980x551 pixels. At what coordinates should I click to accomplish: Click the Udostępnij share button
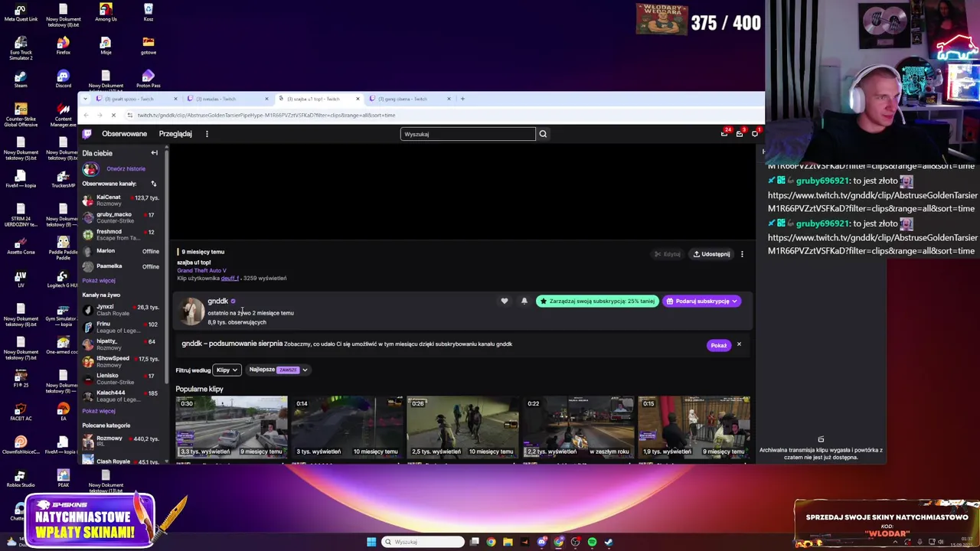click(x=711, y=254)
